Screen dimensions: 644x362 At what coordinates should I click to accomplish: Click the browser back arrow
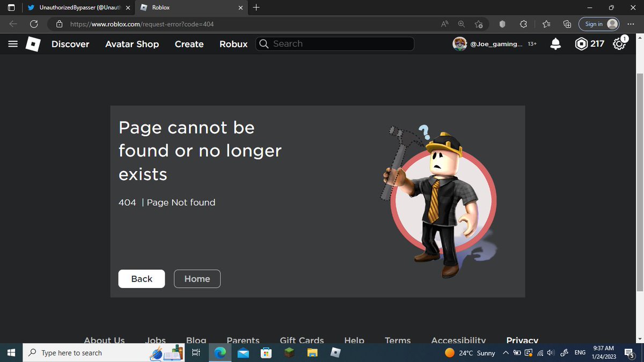(13, 24)
